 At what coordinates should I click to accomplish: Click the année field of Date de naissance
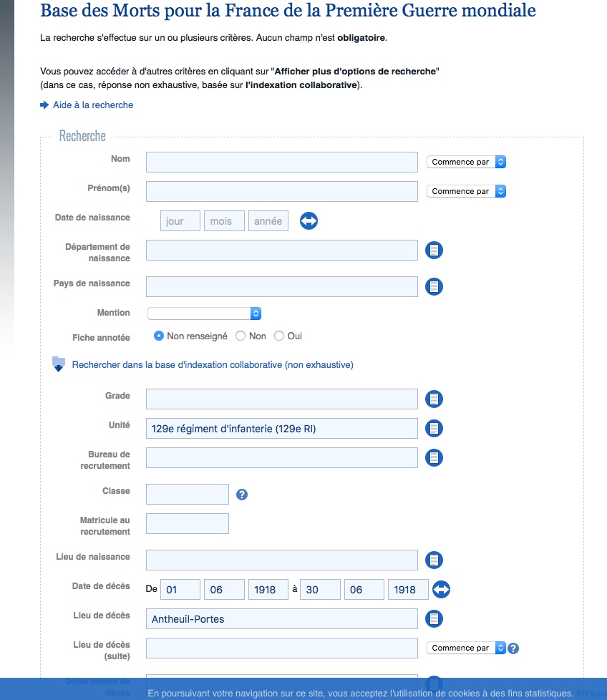coord(268,221)
